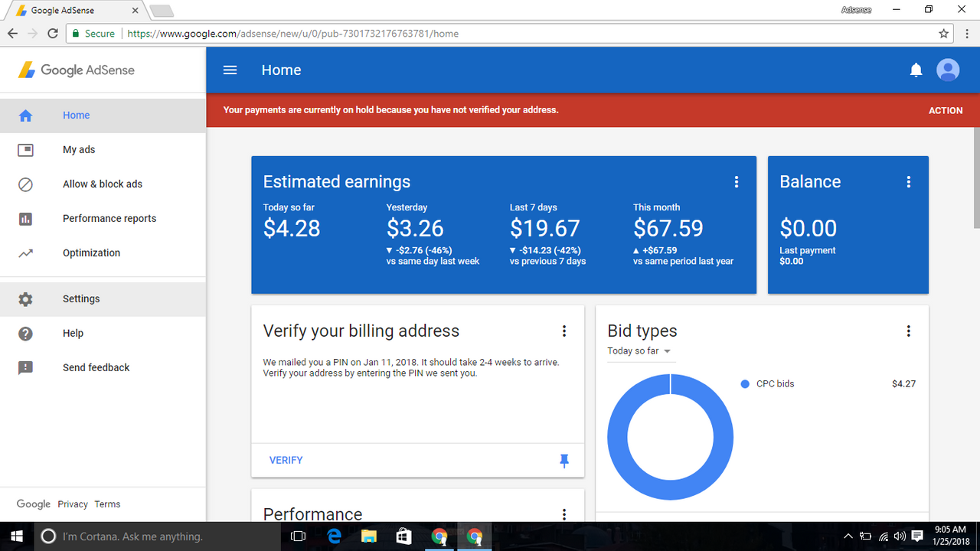Screen dimensions: 980x551
Task: Open Balance card three-dot menu
Action: pos(909,181)
